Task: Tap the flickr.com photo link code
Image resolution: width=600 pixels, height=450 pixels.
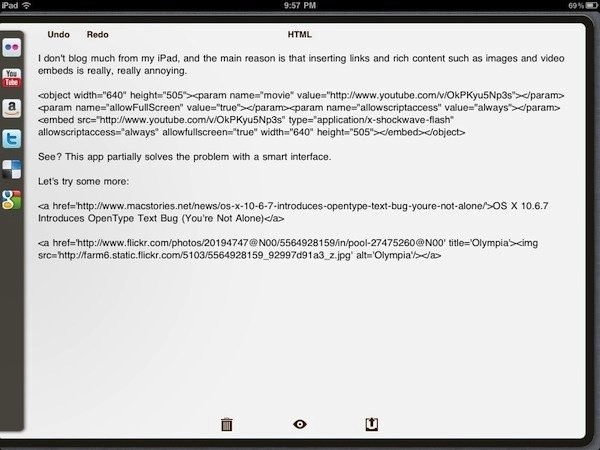Action: (x=288, y=249)
